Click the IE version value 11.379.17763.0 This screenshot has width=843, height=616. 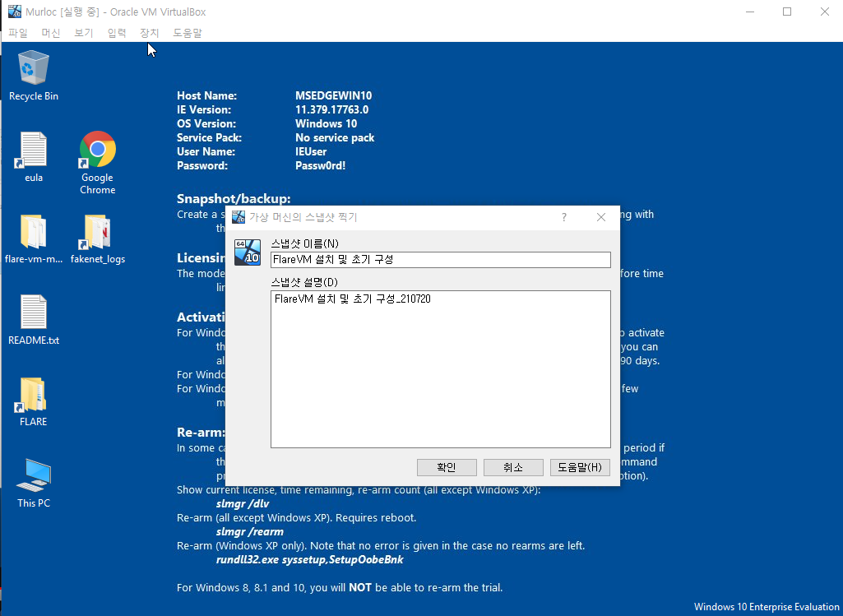[x=331, y=109]
